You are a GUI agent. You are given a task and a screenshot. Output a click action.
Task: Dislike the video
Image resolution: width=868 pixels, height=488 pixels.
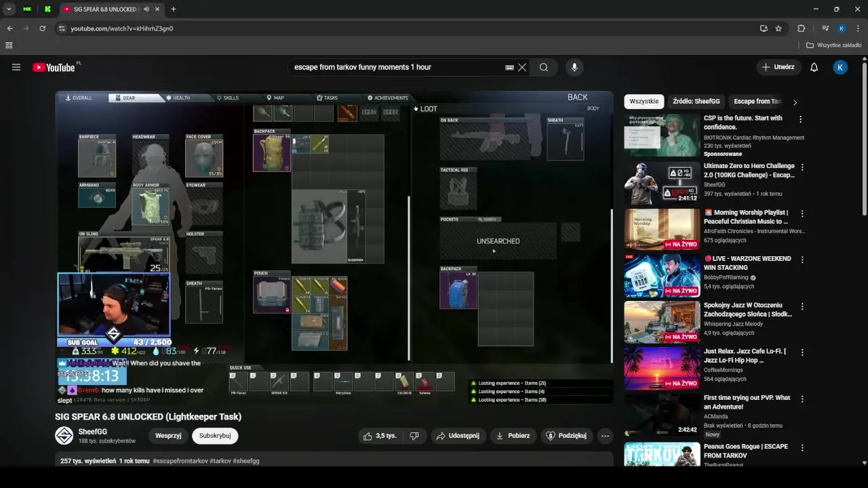[414, 436]
